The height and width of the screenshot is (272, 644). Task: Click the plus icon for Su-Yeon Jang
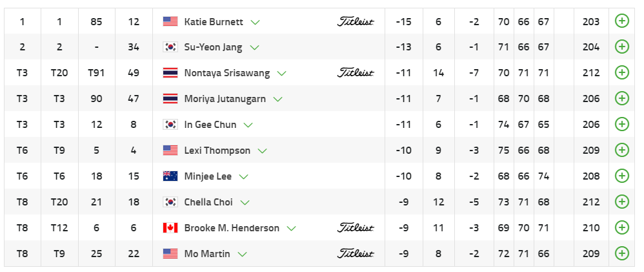(621, 47)
